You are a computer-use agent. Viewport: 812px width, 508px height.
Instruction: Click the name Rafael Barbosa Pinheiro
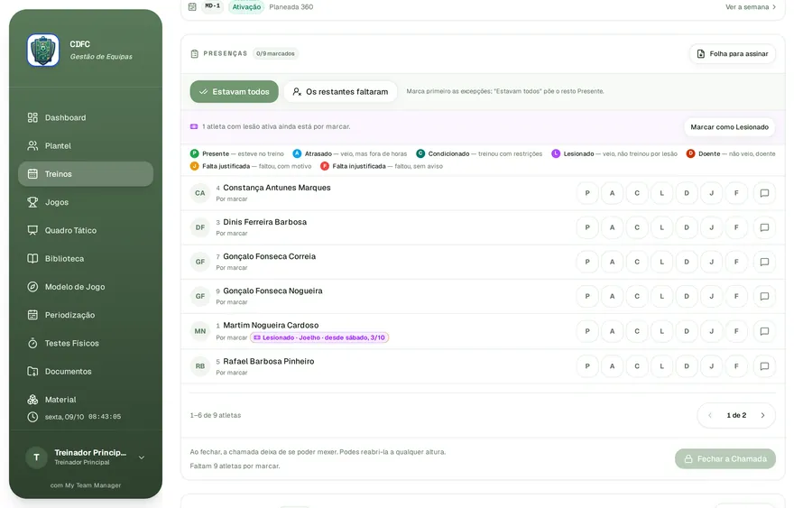pos(268,362)
